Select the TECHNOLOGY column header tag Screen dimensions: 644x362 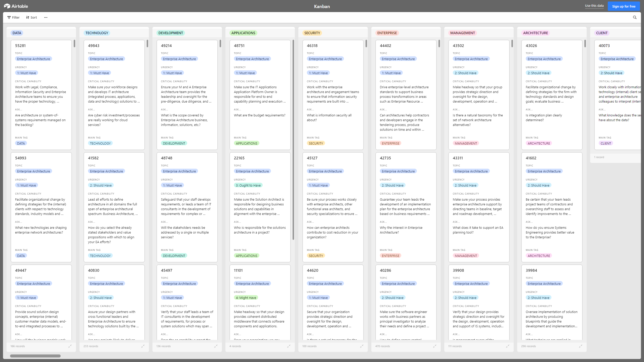point(97,33)
